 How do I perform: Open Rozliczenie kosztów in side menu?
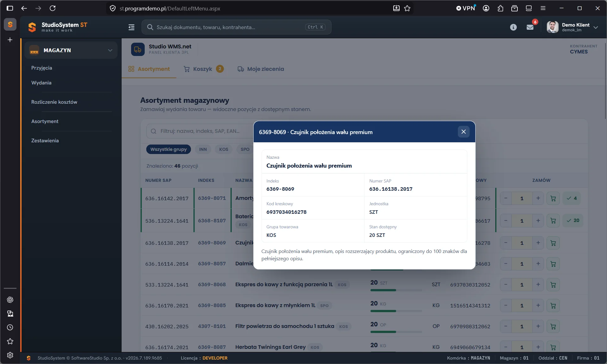54,102
